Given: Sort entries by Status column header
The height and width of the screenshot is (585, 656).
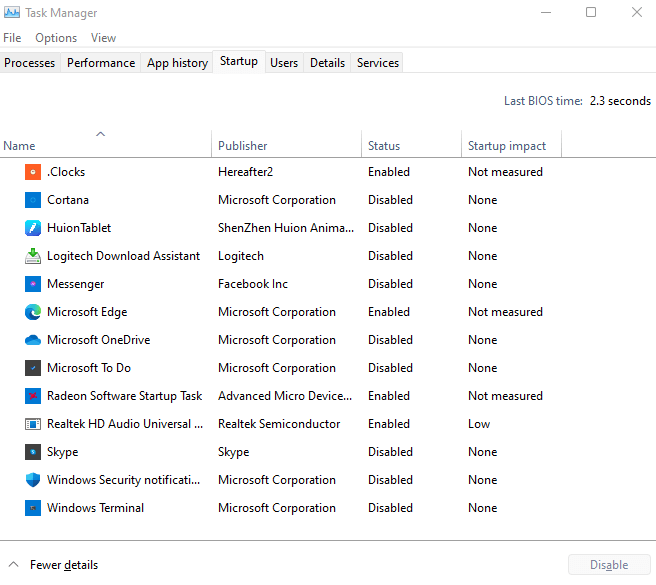Looking at the screenshot, I should pos(384,146).
